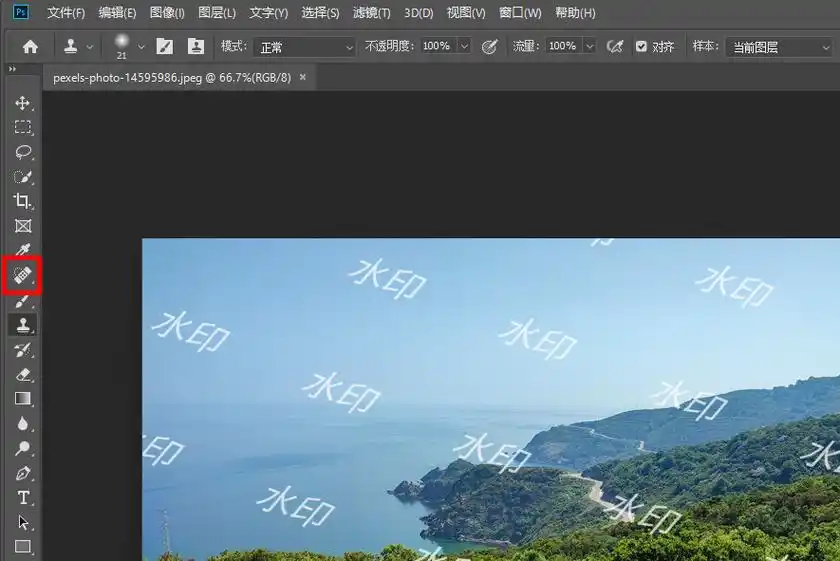Toggle the Clone Source panel icon
This screenshot has height=561, width=840.
196,47
